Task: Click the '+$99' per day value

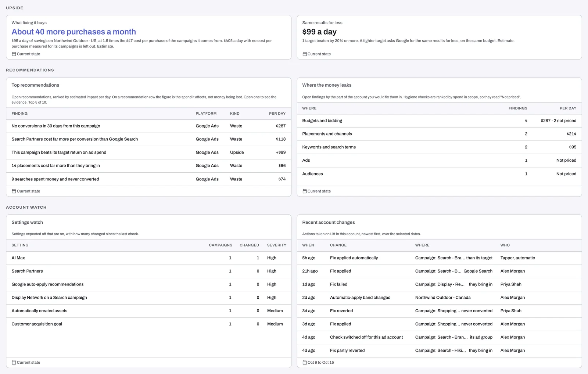Action: 281,152
